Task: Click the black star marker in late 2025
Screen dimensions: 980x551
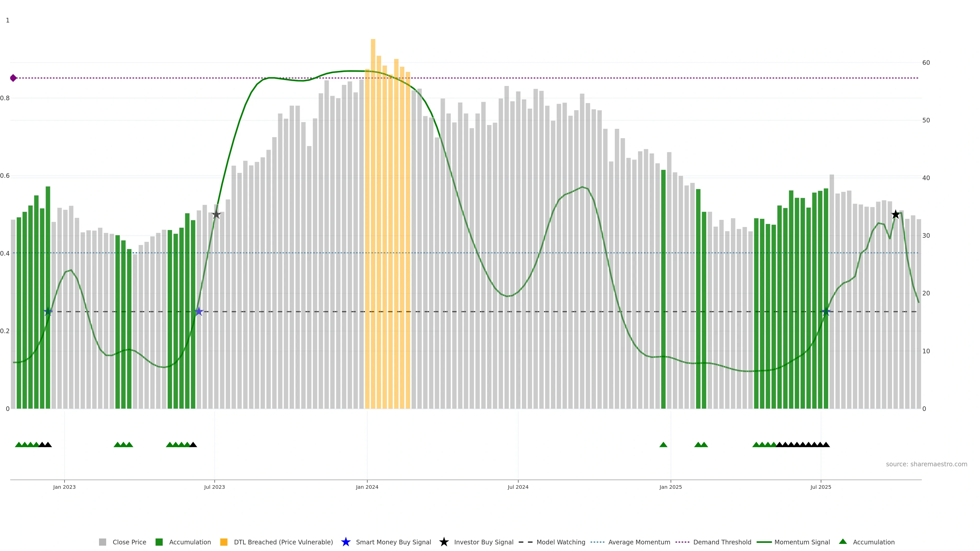Action: [x=896, y=215]
